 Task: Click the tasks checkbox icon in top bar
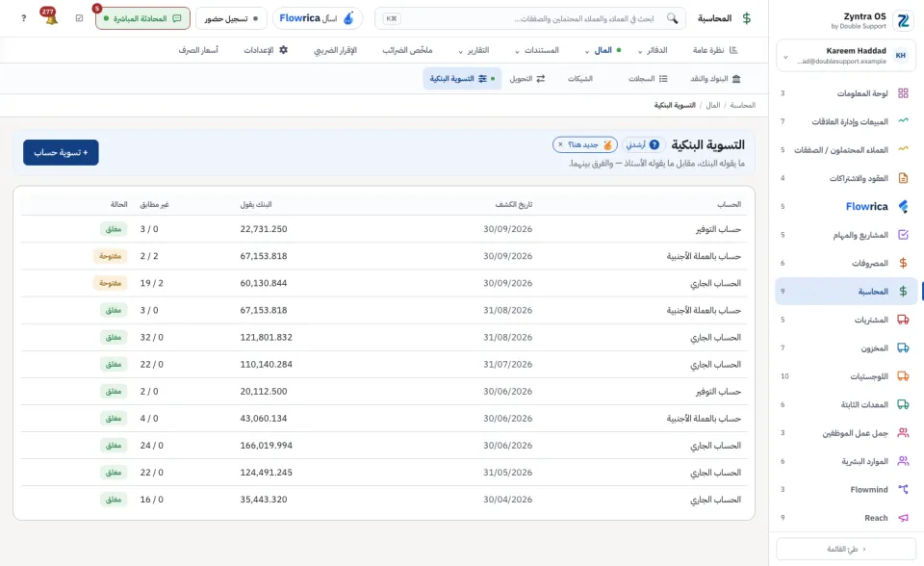(x=80, y=18)
